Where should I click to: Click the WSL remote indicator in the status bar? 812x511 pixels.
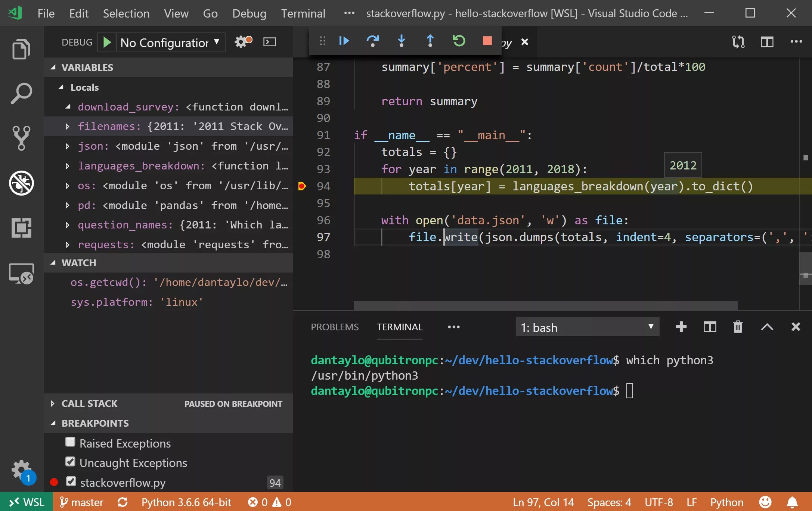point(27,502)
